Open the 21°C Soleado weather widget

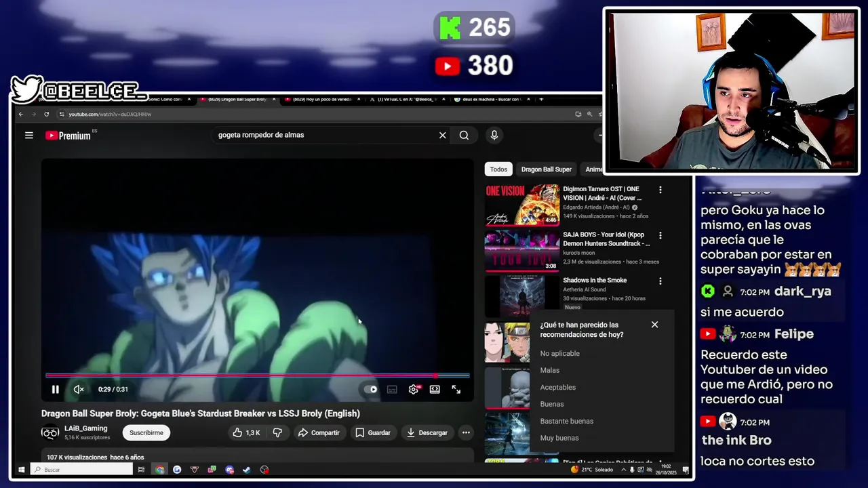(592, 470)
